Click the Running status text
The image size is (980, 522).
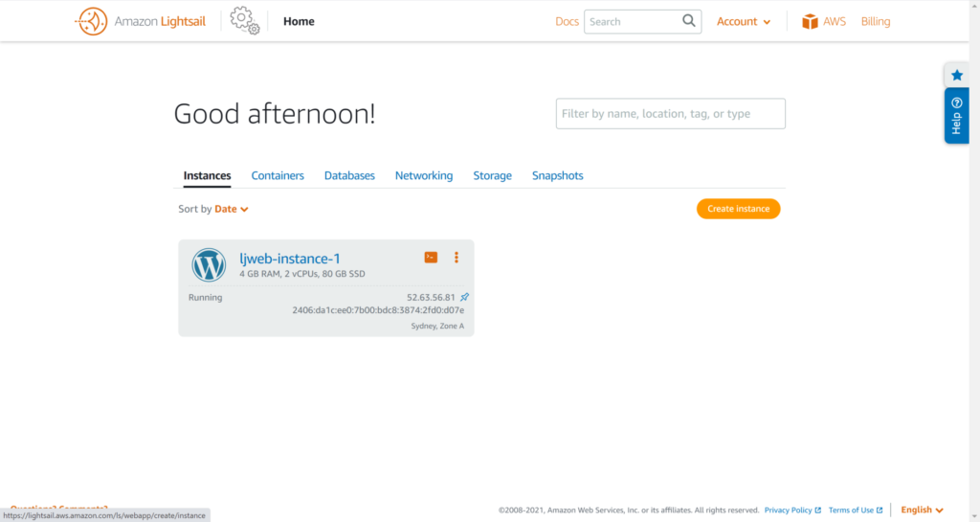(x=205, y=298)
